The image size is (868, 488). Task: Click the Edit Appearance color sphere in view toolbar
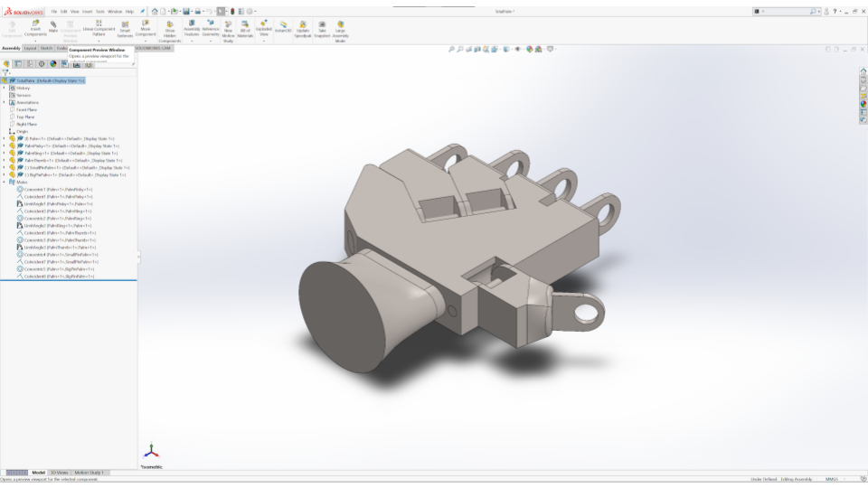click(527, 49)
